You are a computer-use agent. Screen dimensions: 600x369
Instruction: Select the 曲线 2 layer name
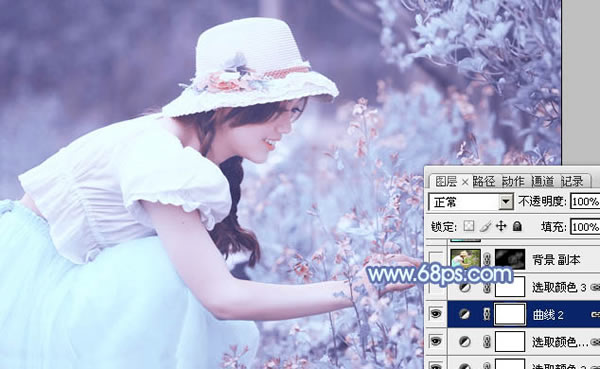[x=548, y=315]
